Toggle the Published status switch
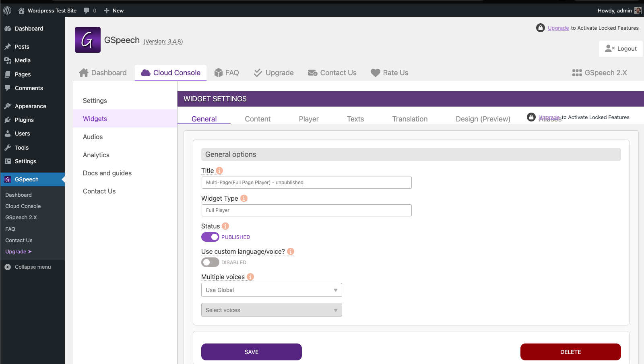 tap(210, 237)
